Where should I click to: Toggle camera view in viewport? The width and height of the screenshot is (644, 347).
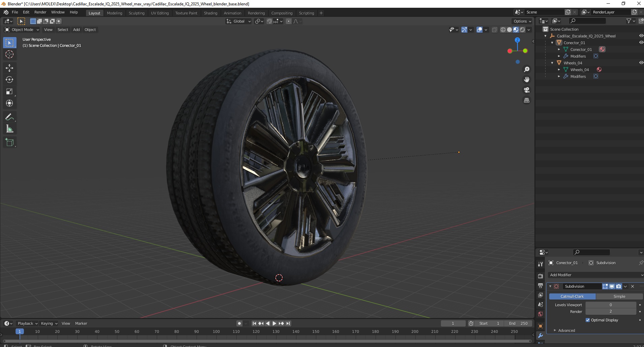pos(527,90)
